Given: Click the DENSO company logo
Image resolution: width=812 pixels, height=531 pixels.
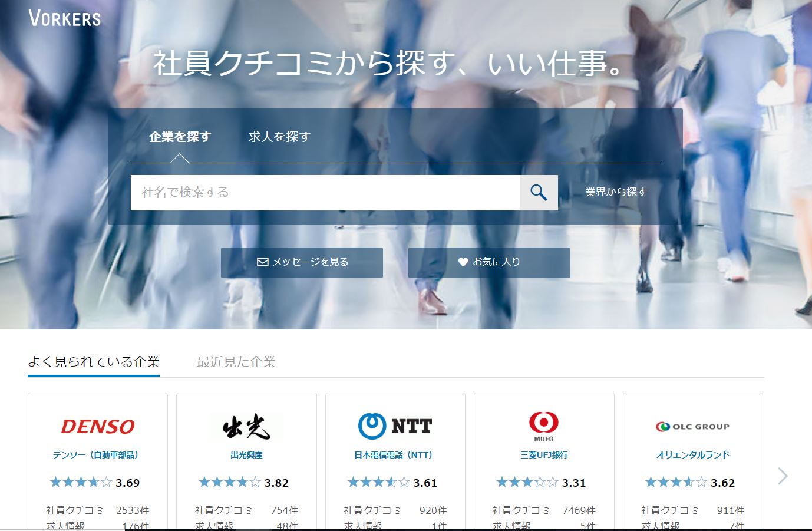Looking at the screenshot, I should (x=98, y=426).
